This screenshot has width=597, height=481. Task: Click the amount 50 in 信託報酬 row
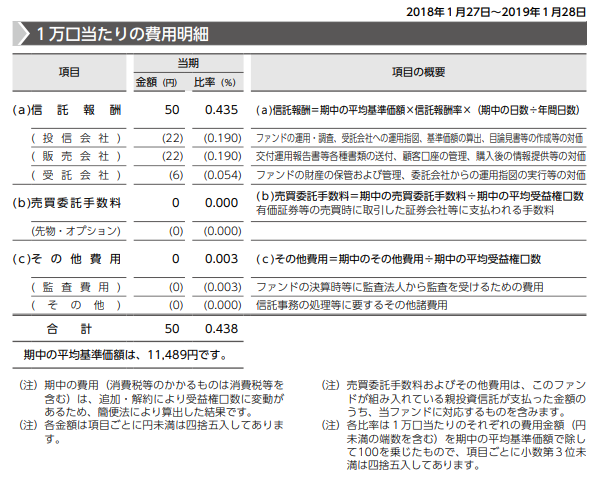(x=172, y=110)
